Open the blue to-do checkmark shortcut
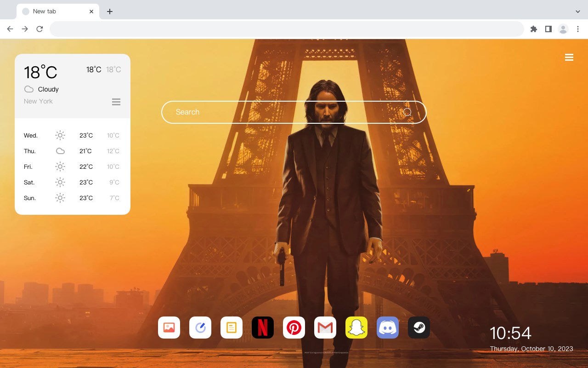Image resolution: width=588 pixels, height=368 pixels. pyautogui.click(x=200, y=328)
